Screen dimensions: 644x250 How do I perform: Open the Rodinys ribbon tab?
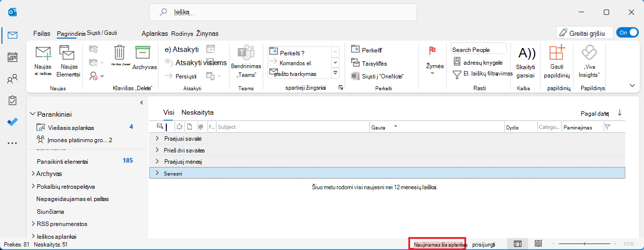(x=182, y=33)
